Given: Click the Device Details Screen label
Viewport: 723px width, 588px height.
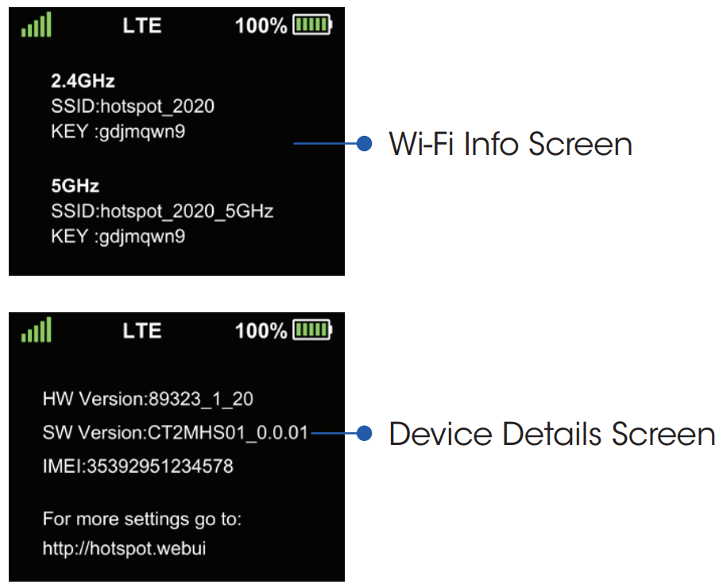Looking at the screenshot, I should click(551, 434).
